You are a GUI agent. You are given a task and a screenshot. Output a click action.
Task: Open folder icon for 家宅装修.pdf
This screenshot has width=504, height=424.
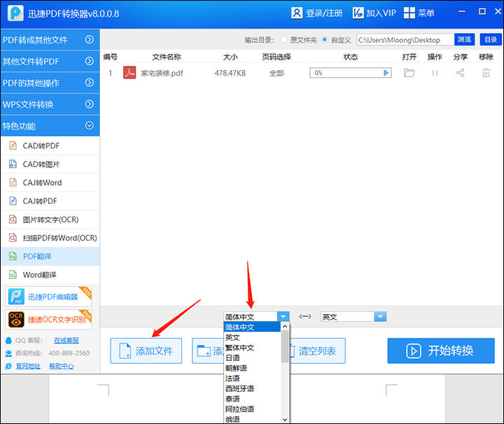point(409,73)
